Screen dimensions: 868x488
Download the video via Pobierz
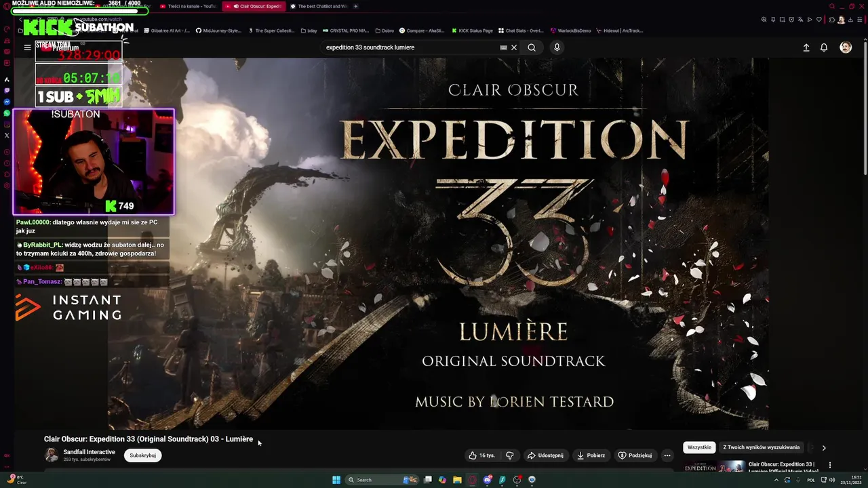point(591,455)
